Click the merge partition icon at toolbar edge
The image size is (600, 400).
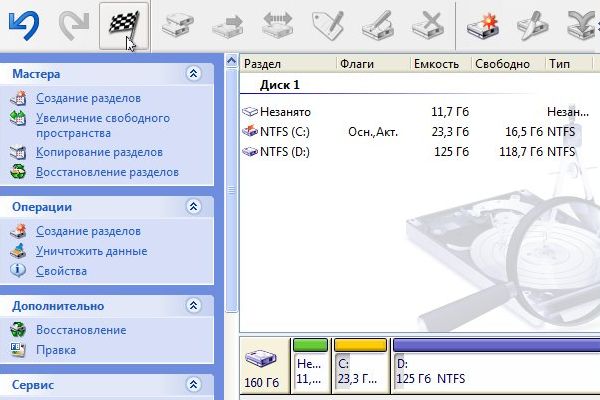point(583,25)
